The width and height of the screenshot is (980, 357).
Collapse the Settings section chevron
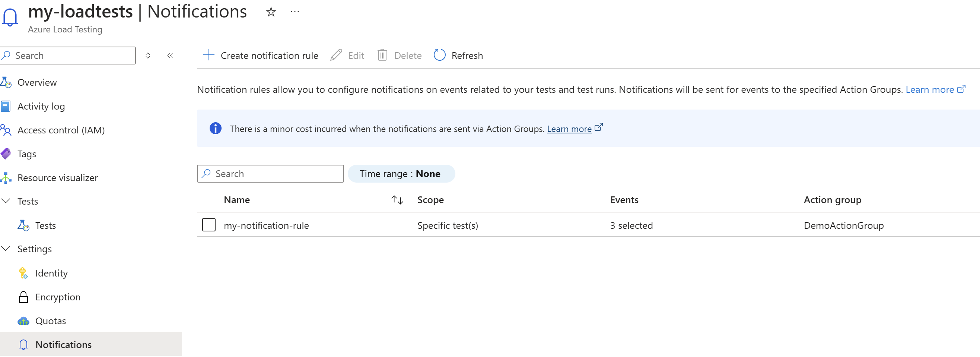[x=6, y=249]
